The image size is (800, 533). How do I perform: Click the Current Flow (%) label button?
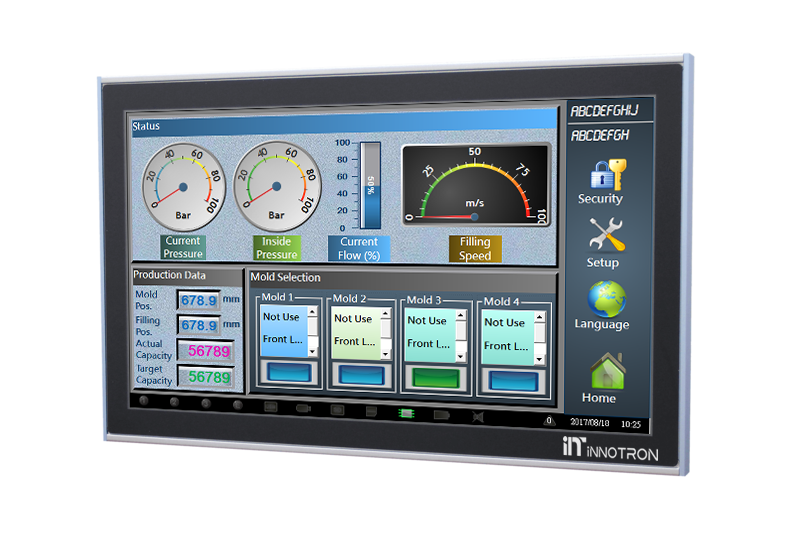358,248
